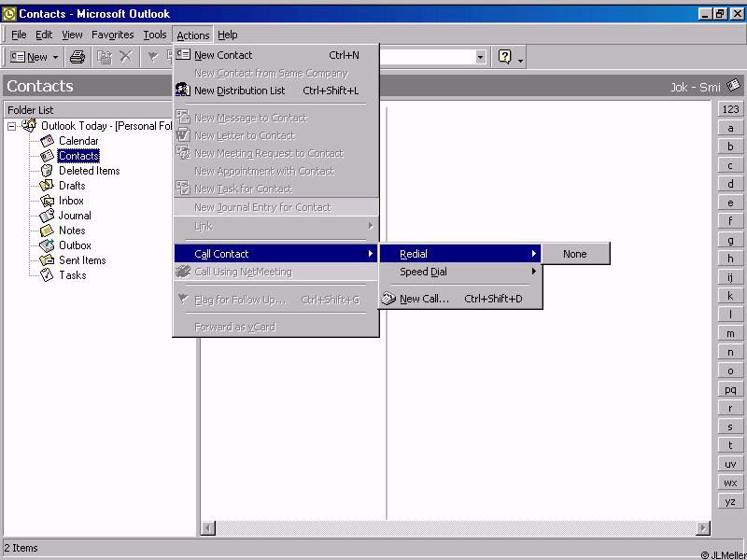Choose New Contact from Actions menu
Viewport: 747px width, 560px height.
[x=276, y=55]
